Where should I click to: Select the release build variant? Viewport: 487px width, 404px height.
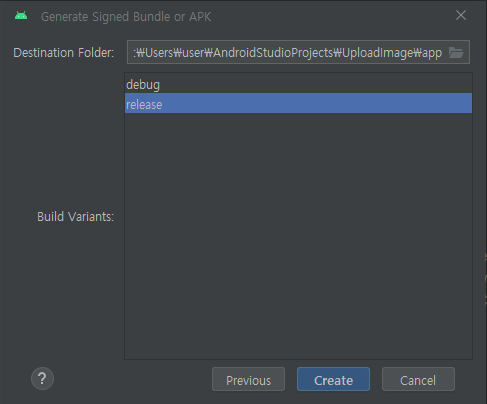(x=298, y=104)
